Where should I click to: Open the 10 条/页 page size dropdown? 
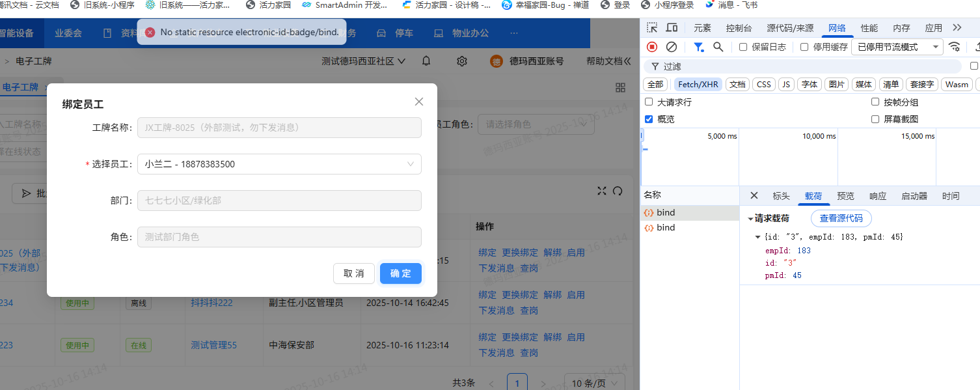click(x=594, y=383)
